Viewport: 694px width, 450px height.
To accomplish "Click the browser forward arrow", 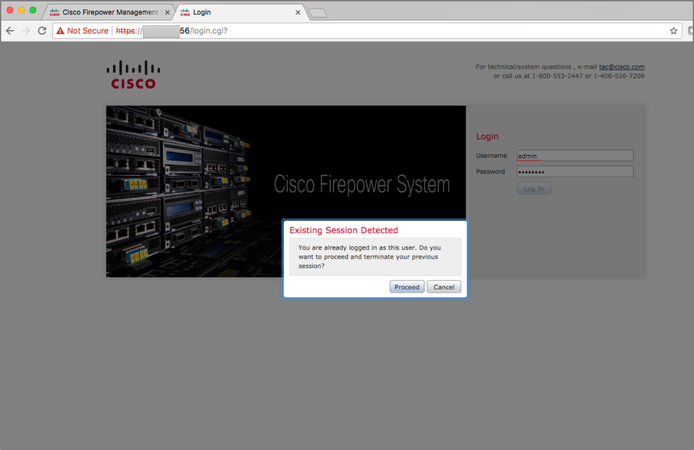I will [26, 31].
